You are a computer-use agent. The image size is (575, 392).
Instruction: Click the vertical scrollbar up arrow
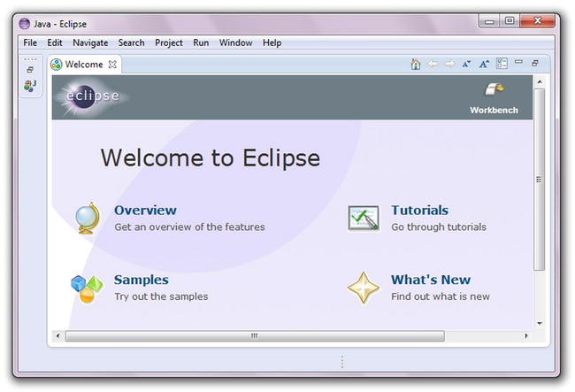(540, 81)
